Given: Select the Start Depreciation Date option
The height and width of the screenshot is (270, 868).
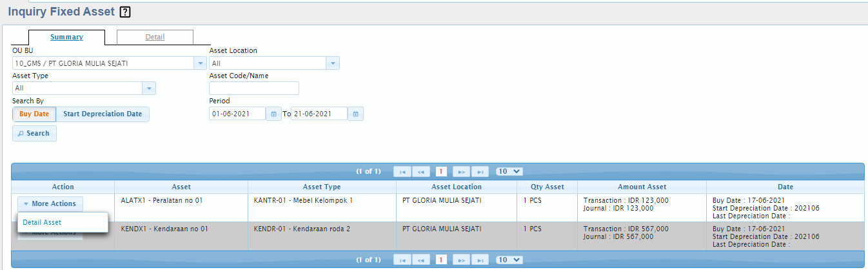Looking at the screenshot, I should click(103, 114).
